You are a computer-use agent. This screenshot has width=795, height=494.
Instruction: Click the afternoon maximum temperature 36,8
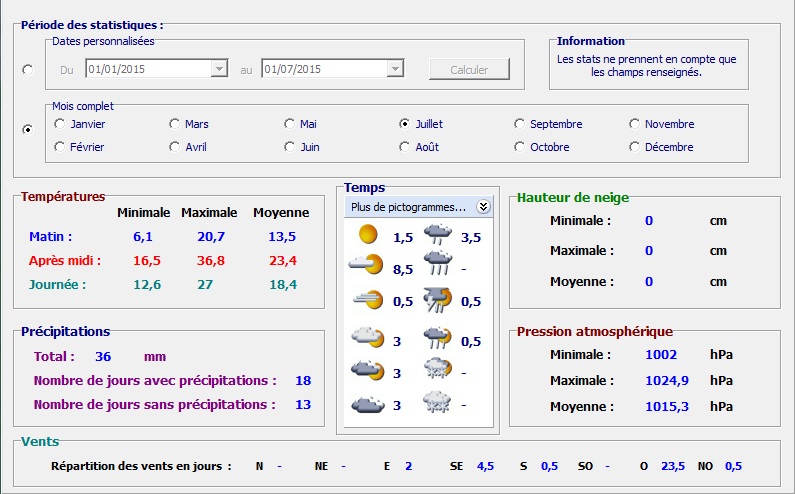(211, 261)
